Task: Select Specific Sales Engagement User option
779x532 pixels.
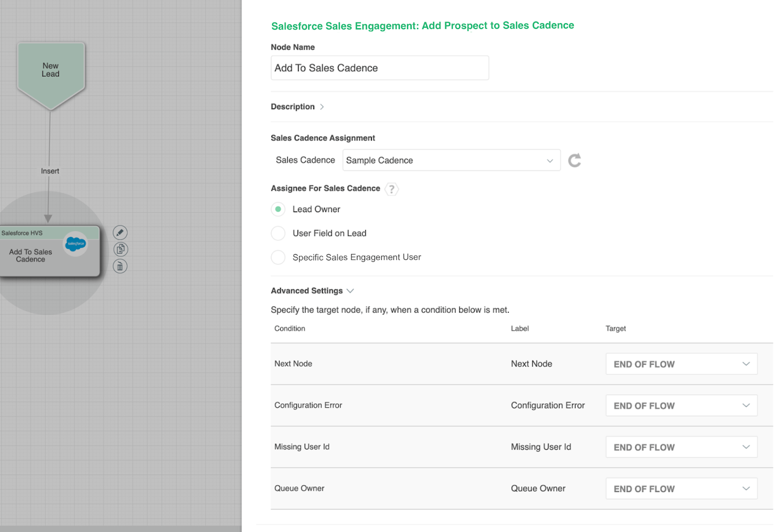Action: point(278,257)
